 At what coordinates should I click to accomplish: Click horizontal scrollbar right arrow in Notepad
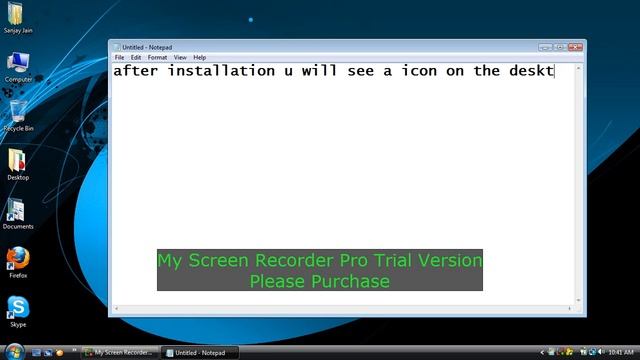570,309
